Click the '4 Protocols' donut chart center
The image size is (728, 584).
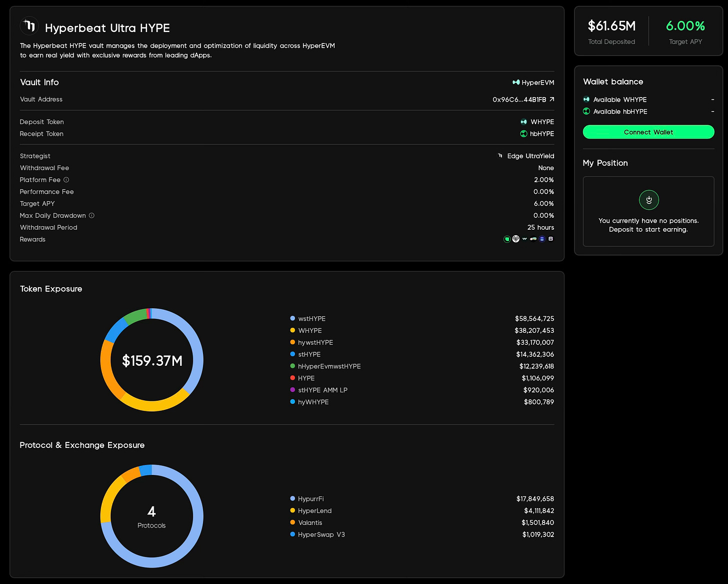[152, 516]
